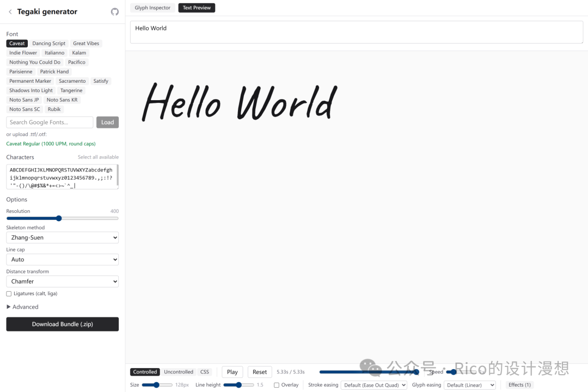Switch to Uncontrolled playback mode
Image resolution: width=588 pixels, height=392 pixels.
(x=179, y=372)
